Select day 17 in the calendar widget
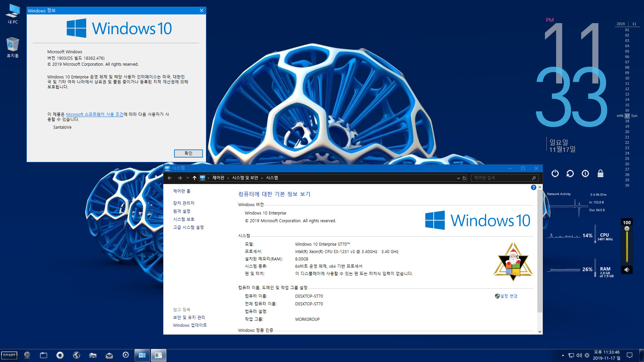Screen dimensions: 644x362 627,116
